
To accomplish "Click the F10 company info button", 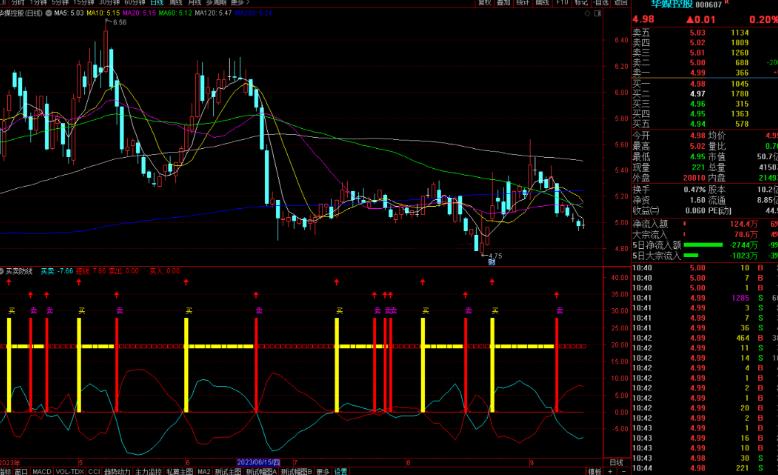I will tap(562, 2).
